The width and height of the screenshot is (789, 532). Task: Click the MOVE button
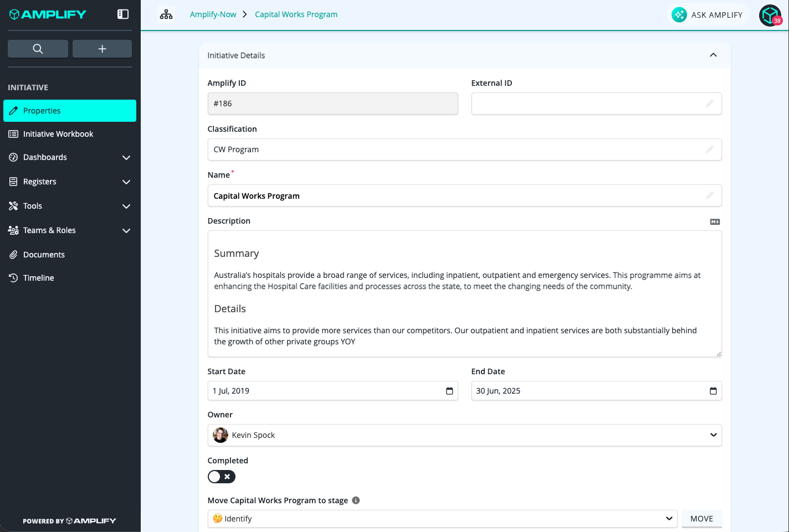701,519
